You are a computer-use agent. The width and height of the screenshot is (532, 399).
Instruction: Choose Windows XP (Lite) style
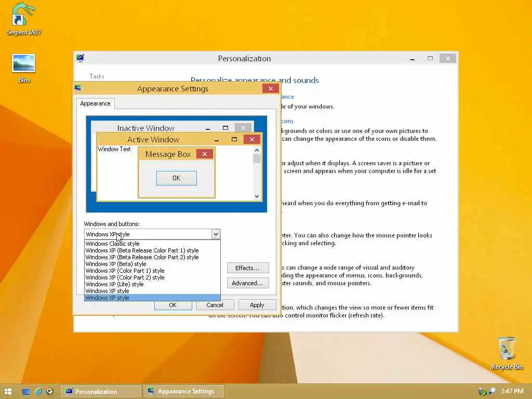[x=152, y=284]
